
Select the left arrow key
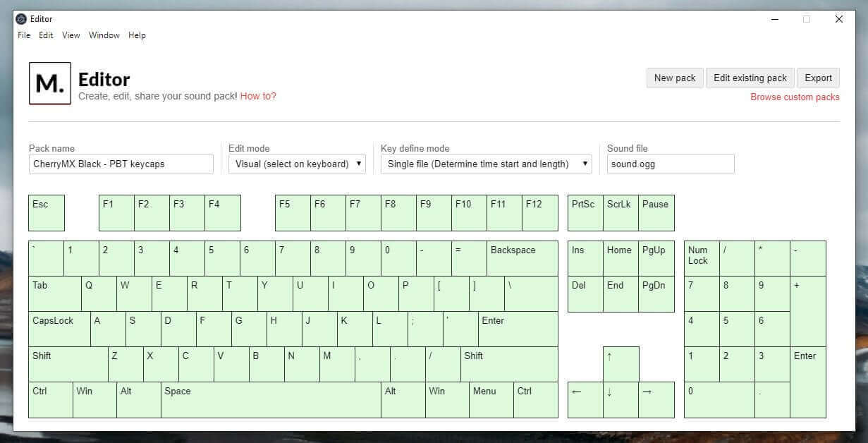pos(585,399)
